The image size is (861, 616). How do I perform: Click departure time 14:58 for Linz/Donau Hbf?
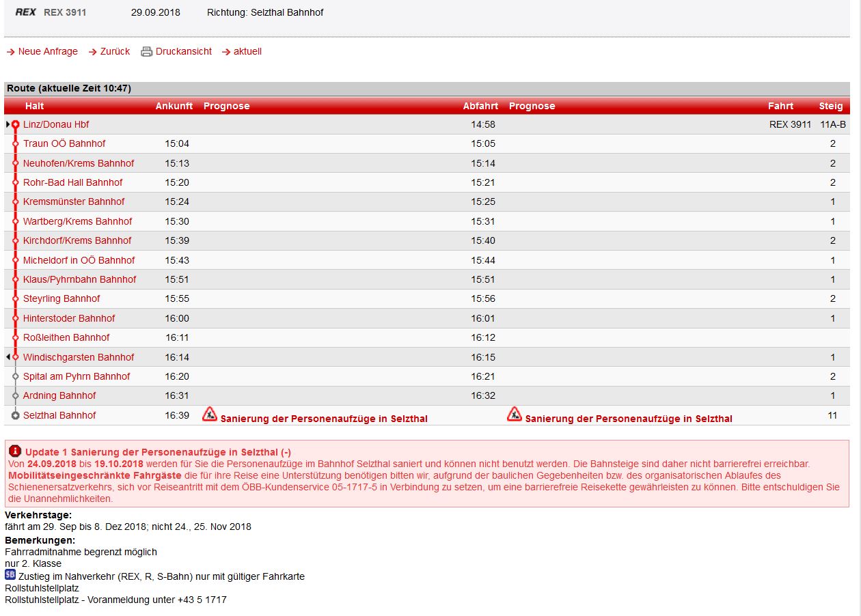(483, 124)
